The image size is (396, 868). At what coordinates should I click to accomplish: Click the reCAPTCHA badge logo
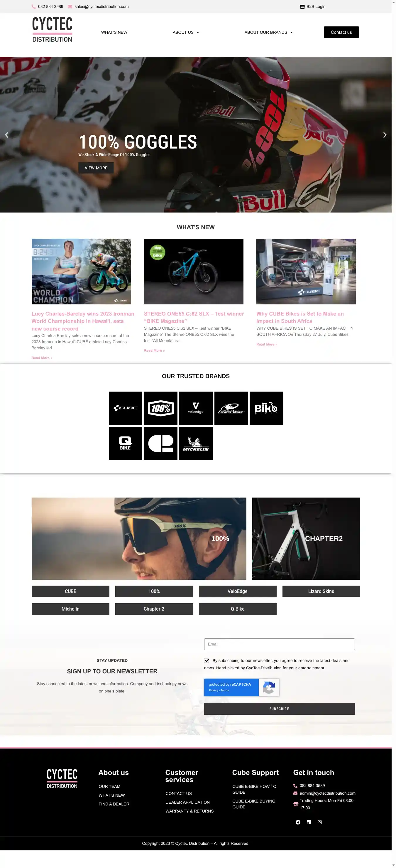pos(269,687)
